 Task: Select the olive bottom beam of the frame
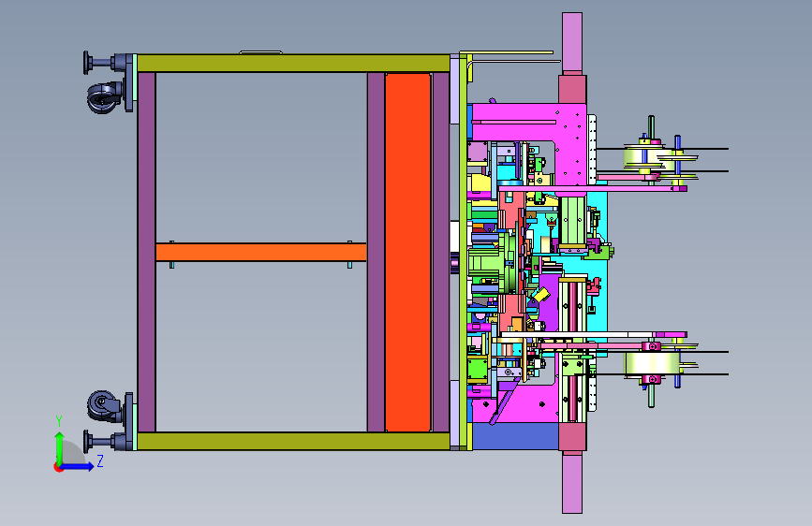click(293, 441)
